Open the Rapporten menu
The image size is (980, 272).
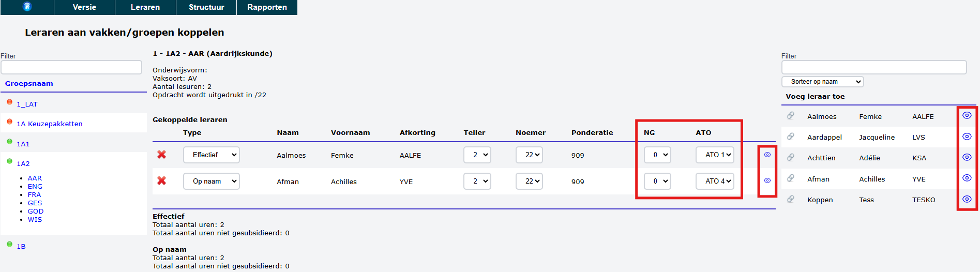click(x=267, y=7)
